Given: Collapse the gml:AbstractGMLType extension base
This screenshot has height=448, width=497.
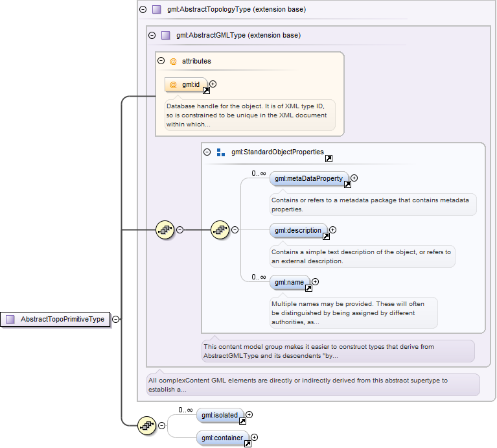Looking at the screenshot, I should (152, 35).
